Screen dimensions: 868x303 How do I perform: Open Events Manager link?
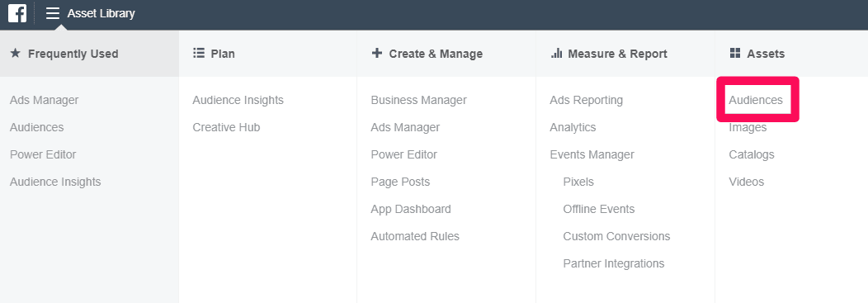tap(592, 154)
